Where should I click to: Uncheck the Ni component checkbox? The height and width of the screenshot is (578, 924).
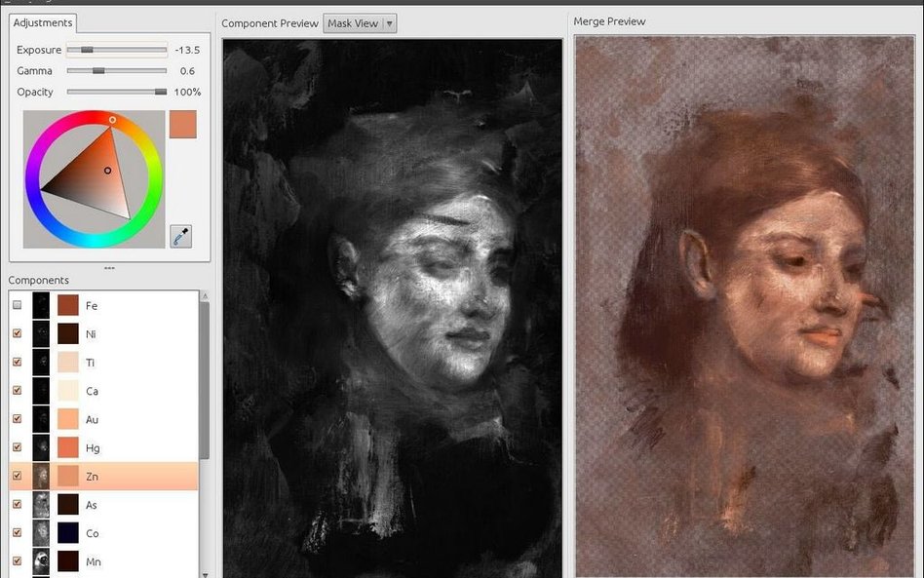point(18,333)
